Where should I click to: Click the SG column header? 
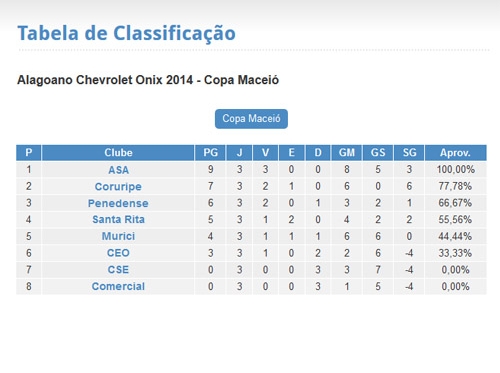tap(409, 153)
